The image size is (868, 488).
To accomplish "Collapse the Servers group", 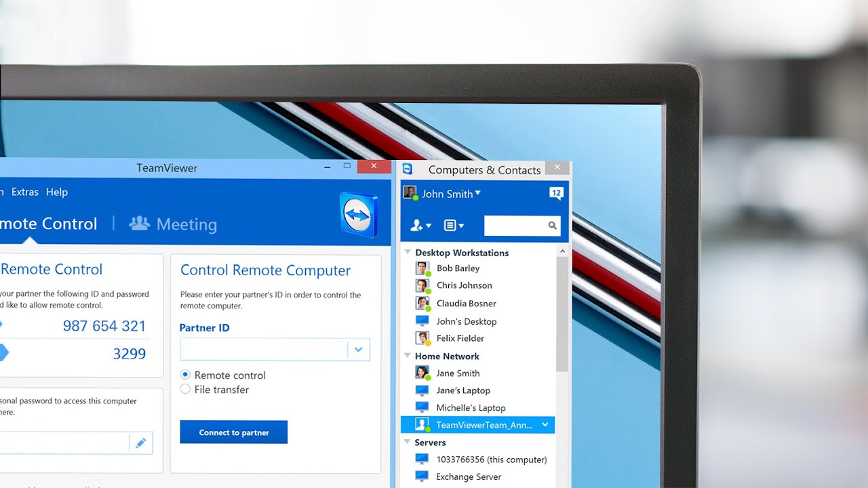I will pos(408,442).
